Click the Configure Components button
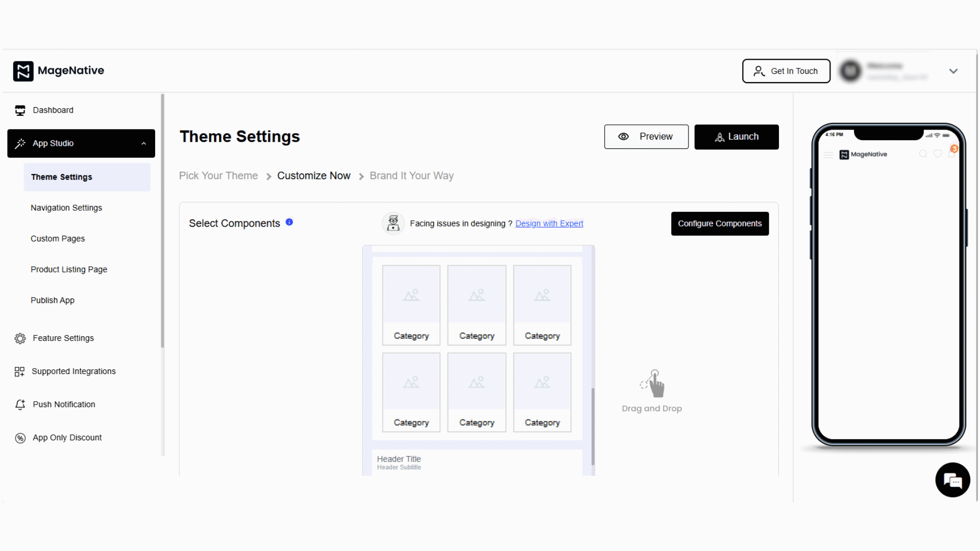Screen dimensions: 980x551 (x=720, y=223)
